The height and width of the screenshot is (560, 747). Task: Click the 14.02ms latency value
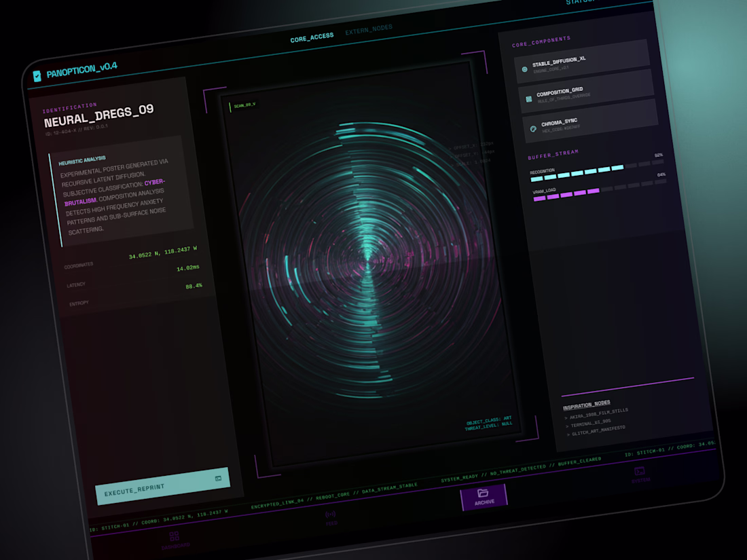pos(188,268)
